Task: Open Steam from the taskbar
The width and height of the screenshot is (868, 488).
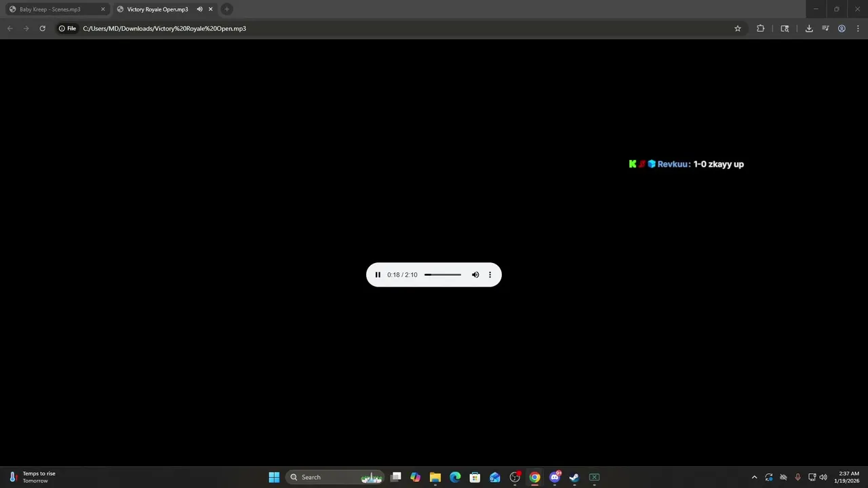Action: [x=574, y=477]
